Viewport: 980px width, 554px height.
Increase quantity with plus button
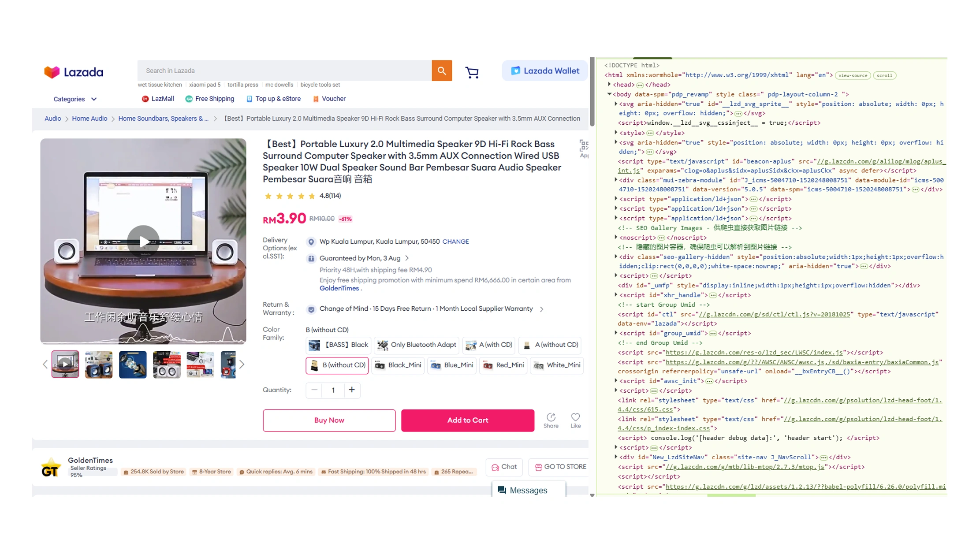(352, 390)
